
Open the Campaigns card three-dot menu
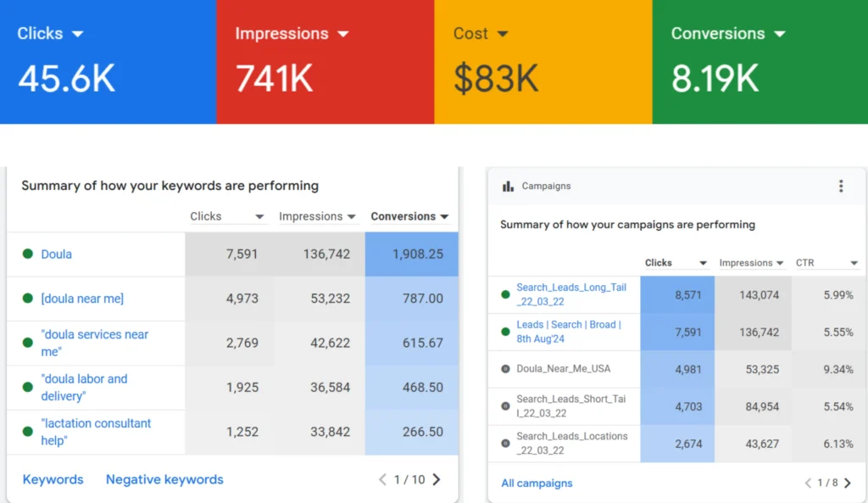[x=841, y=186]
